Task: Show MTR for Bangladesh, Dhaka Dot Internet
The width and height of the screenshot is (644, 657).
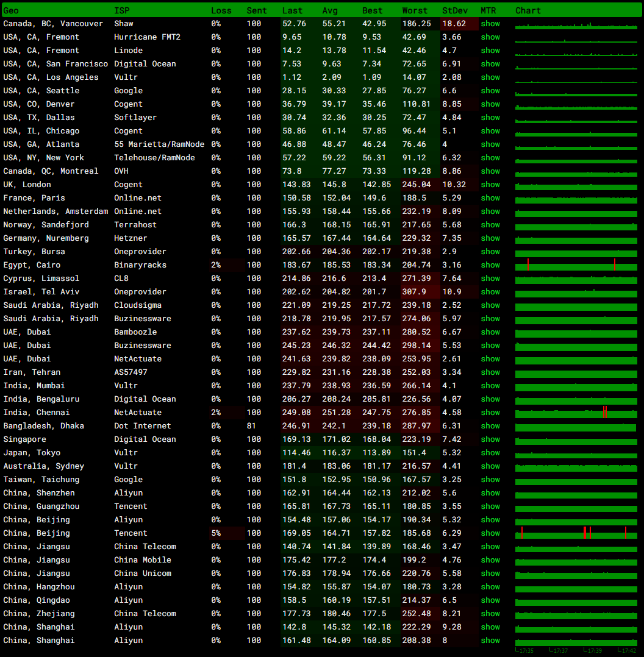Action: click(490, 426)
